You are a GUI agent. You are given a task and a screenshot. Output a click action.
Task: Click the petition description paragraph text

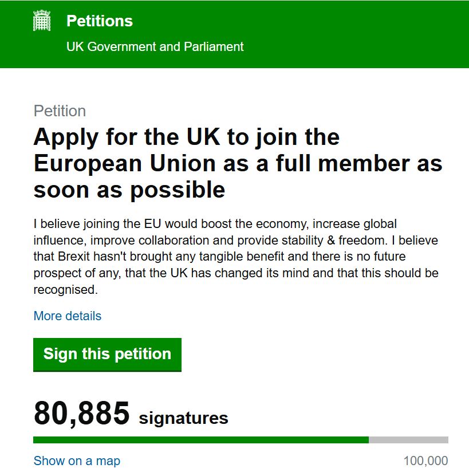(x=236, y=257)
